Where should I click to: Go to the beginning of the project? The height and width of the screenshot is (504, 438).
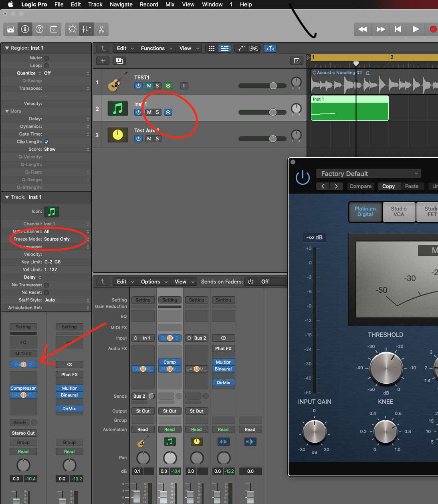coord(398,29)
